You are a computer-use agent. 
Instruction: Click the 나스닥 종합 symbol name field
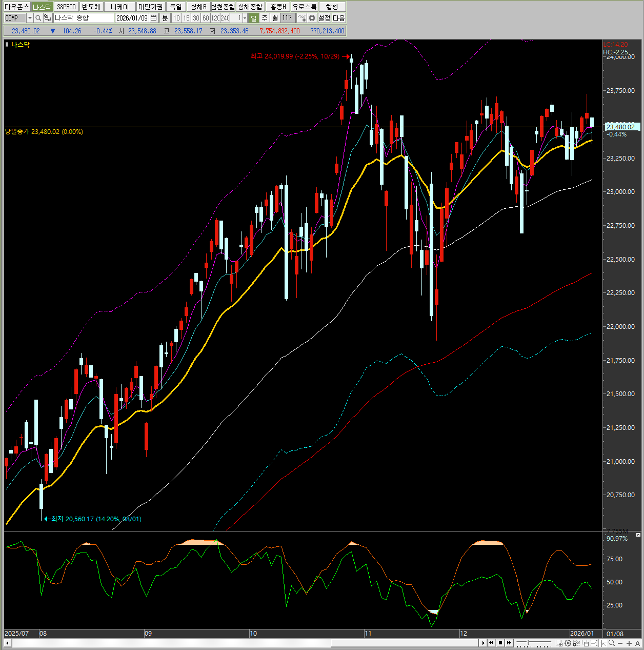click(84, 18)
